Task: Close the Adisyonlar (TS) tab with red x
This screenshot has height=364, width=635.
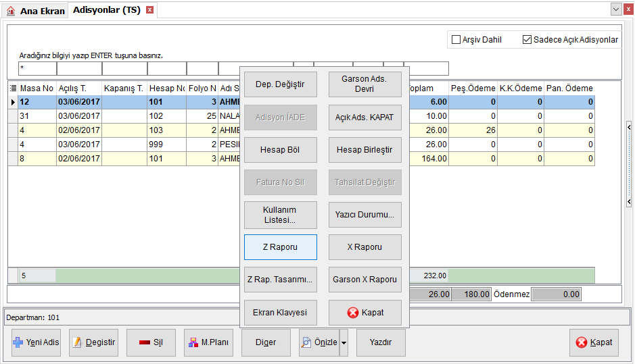Action: [150, 10]
